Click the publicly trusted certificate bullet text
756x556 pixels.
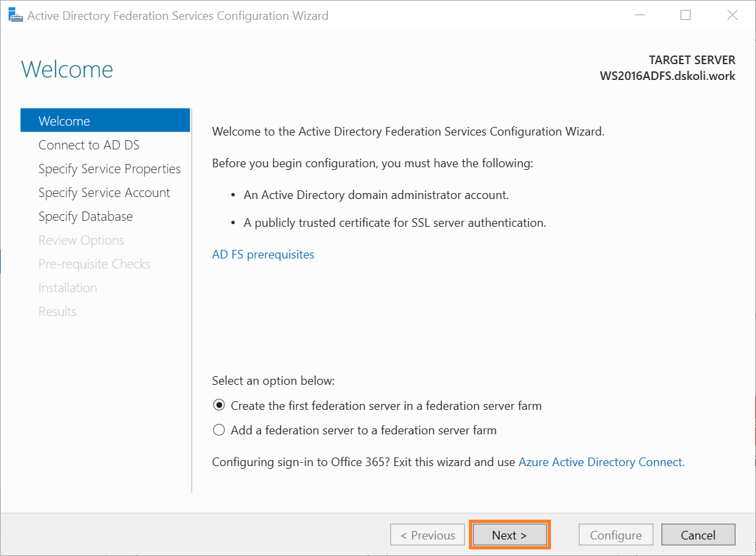click(x=395, y=223)
